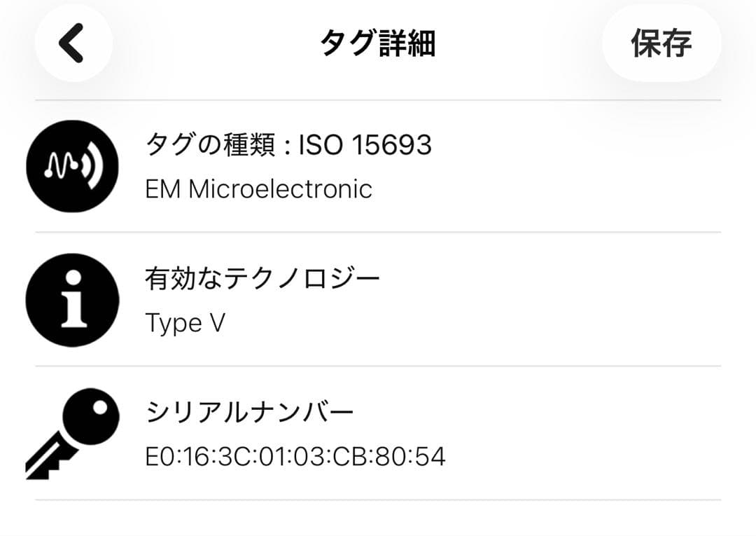Tap the header bar area
This screenshot has width=756, height=536.
378,42
